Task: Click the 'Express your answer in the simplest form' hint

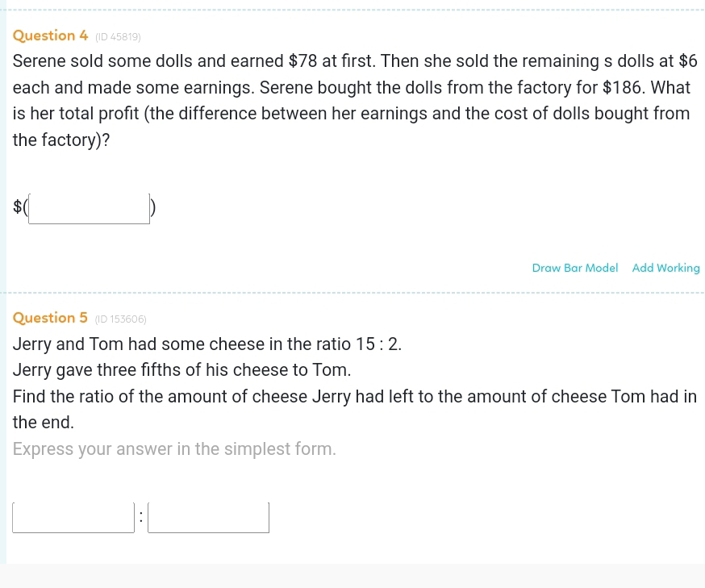Action: 174,448
